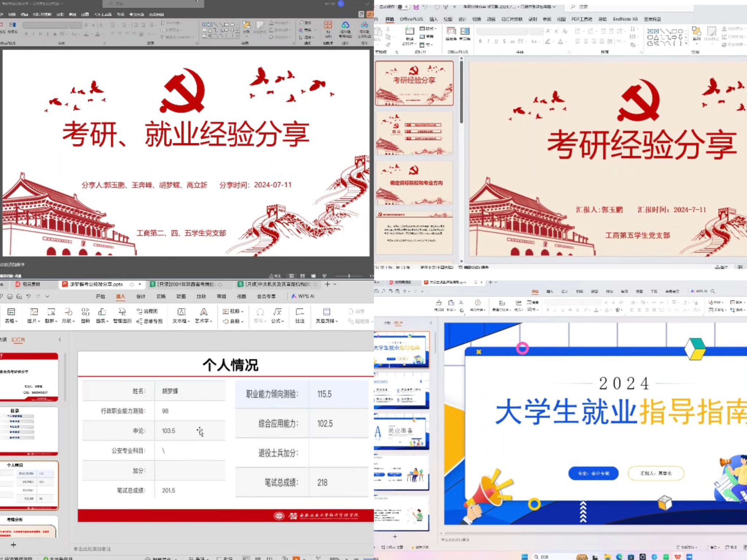Image resolution: width=747 pixels, height=560 pixels.
Task: Select the 确定目标院校和专业方向 slide thumbnail
Action: point(414,183)
